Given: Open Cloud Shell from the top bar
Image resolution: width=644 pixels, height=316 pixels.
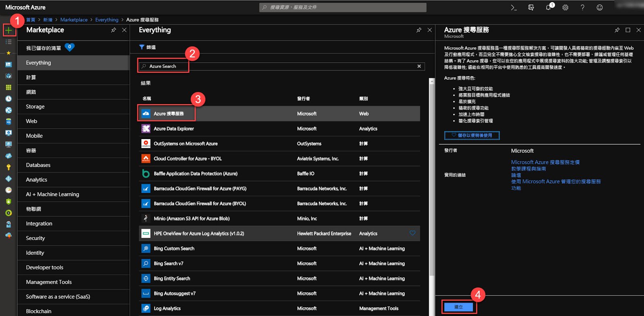Looking at the screenshot, I should point(514,7).
